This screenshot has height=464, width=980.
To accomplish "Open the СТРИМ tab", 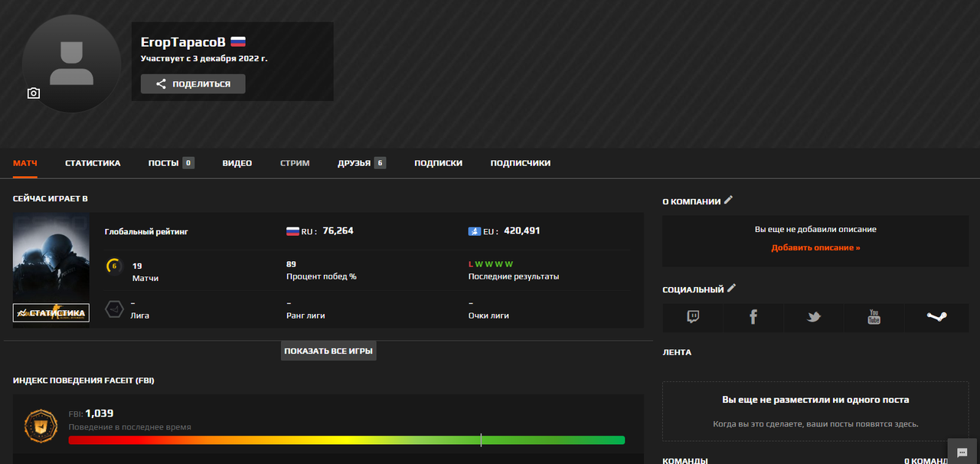I will click(295, 163).
